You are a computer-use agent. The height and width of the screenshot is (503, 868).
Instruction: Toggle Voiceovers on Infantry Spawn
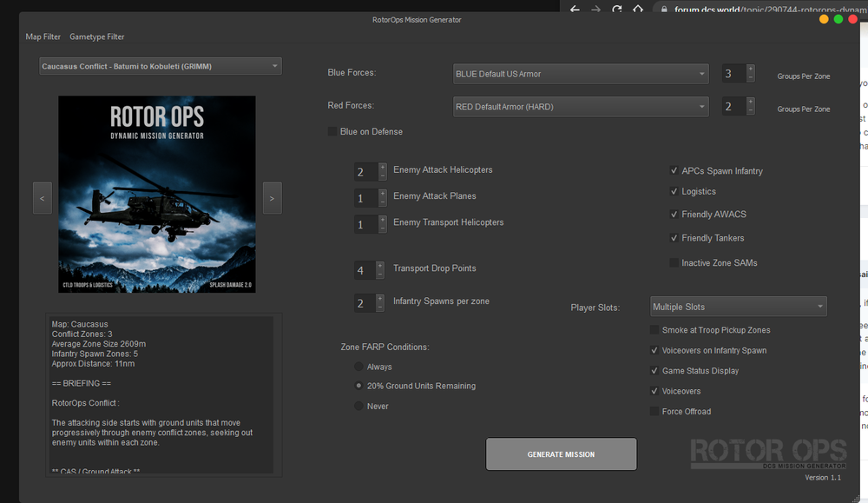(654, 350)
